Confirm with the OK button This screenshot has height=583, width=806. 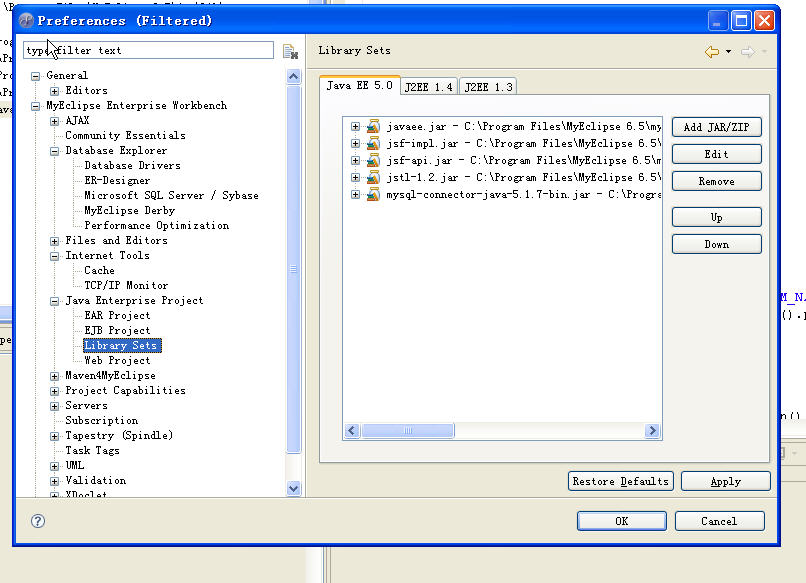point(621,521)
